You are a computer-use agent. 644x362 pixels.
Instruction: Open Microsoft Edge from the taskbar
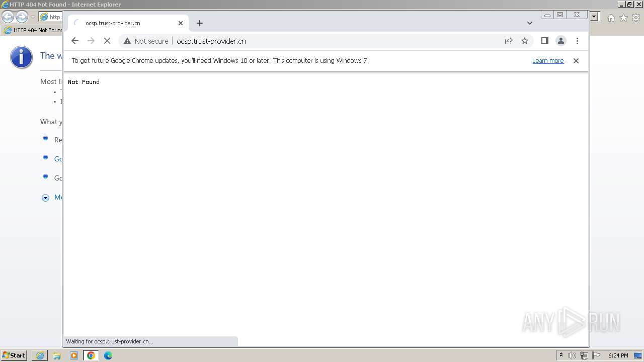click(108, 355)
